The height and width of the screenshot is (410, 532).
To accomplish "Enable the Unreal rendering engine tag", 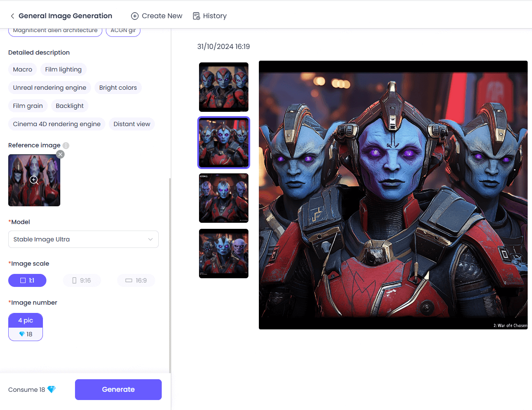I will 49,88.
